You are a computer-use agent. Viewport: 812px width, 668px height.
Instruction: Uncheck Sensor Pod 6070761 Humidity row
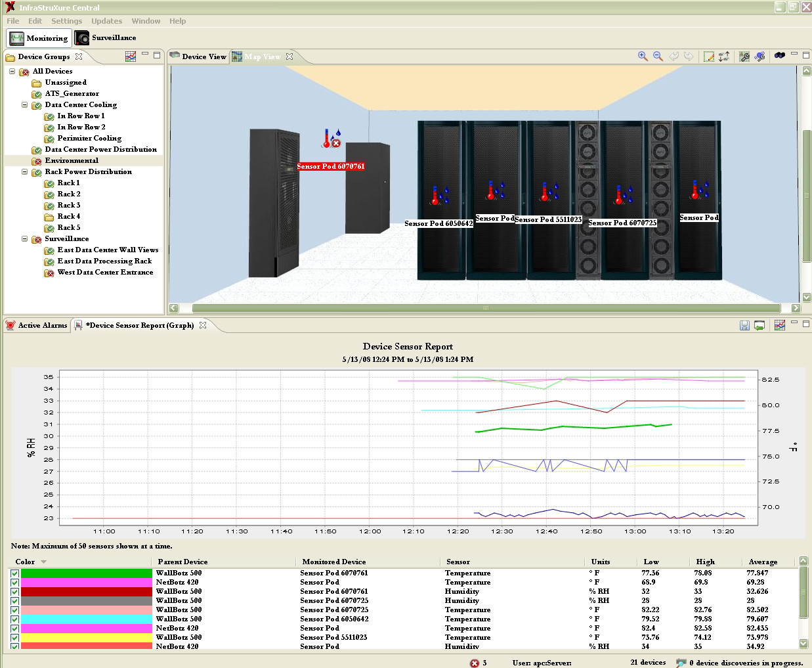pyautogui.click(x=14, y=592)
